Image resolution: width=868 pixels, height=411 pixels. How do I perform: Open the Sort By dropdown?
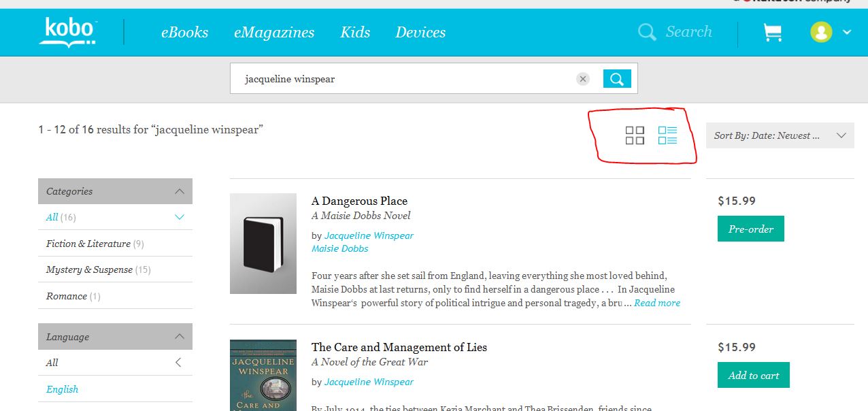(780, 135)
